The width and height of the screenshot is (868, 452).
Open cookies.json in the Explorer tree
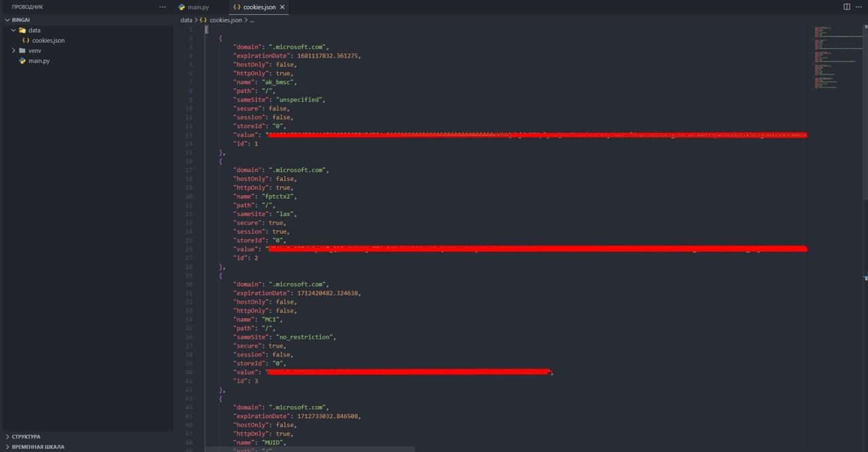coord(48,41)
